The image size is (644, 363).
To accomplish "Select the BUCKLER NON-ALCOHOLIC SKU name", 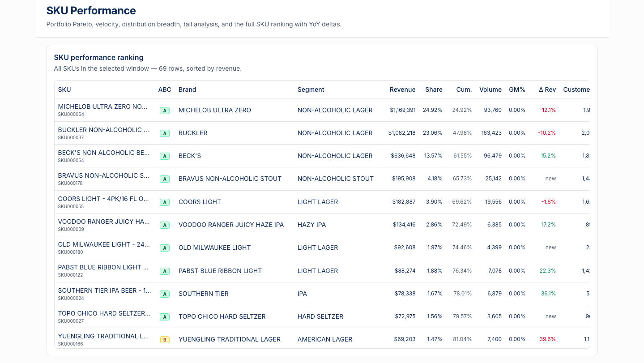I will point(103,130).
